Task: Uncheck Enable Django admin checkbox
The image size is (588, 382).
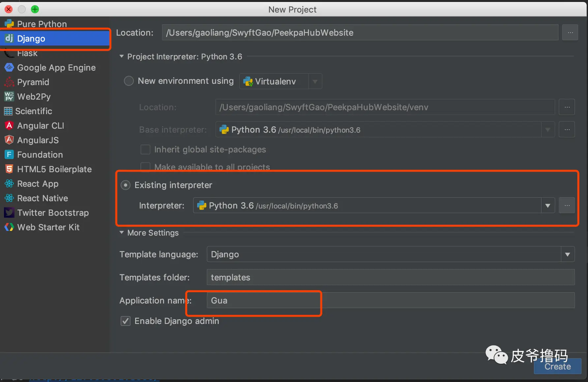Action: [x=126, y=321]
